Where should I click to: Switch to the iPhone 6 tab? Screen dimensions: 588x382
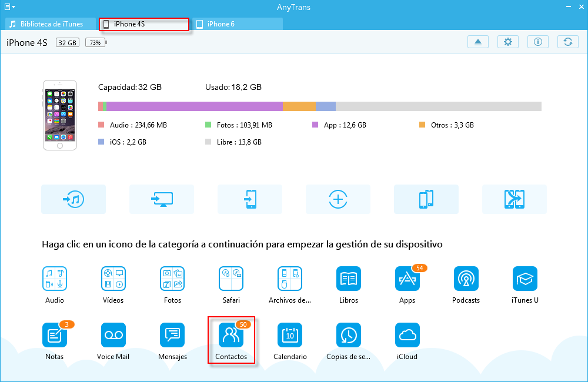tap(238, 24)
